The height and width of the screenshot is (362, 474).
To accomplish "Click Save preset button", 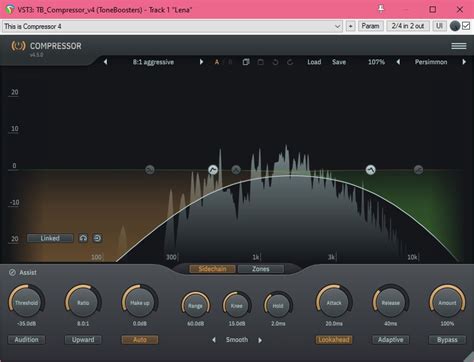I will pyautogui.click(x=339, y=62).
